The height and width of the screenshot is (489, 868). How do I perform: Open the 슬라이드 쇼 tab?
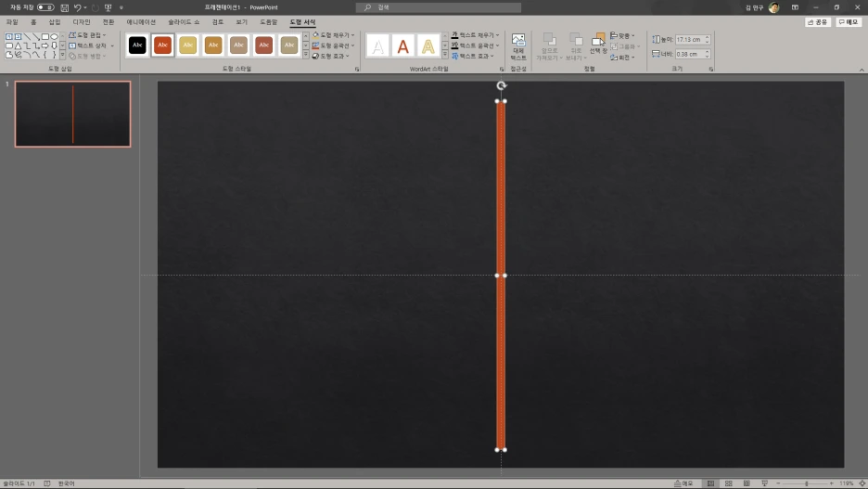184,22
